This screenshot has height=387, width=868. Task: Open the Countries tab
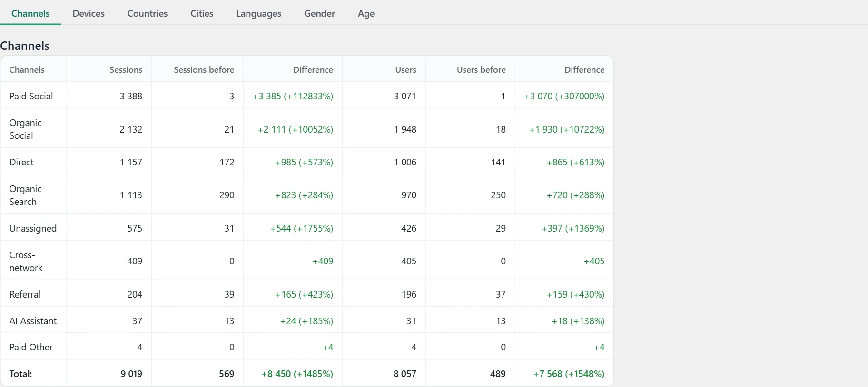[x=148, y=13]
